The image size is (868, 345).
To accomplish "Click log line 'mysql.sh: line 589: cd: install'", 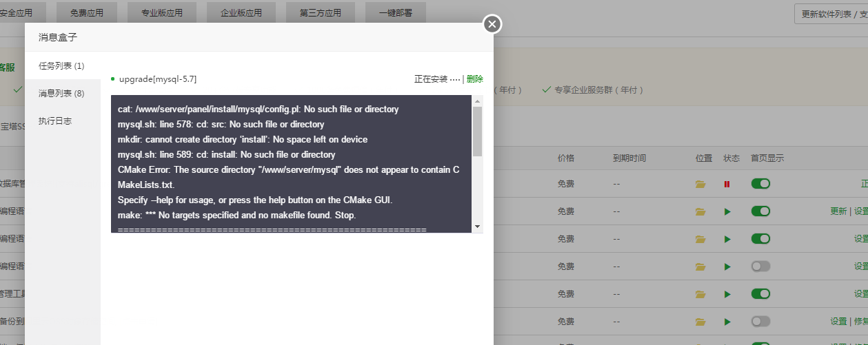I will tap(227, 155).
